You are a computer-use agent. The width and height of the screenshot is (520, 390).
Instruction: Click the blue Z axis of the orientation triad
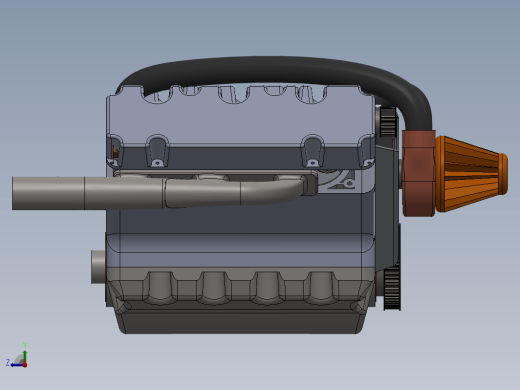pos(17,365)
